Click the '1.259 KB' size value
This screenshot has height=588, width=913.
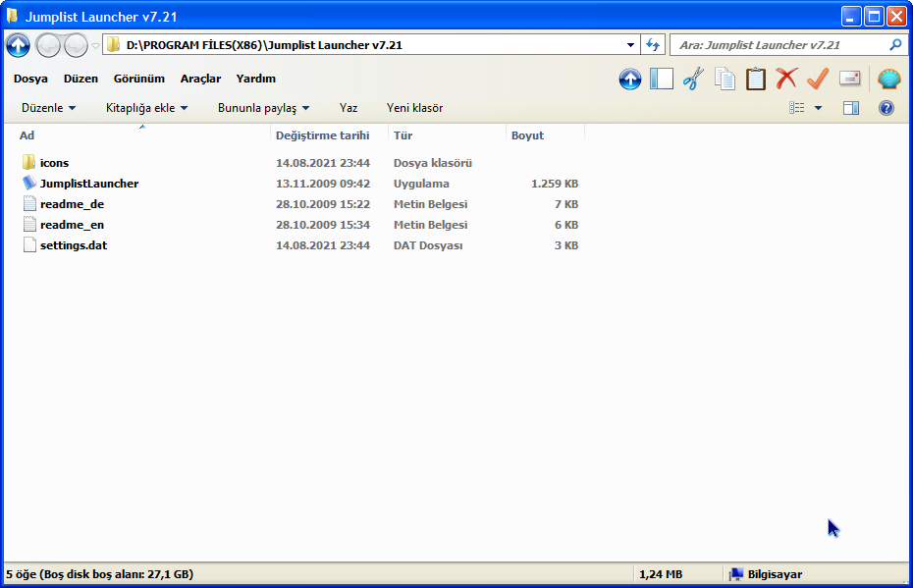click(555, 184)
